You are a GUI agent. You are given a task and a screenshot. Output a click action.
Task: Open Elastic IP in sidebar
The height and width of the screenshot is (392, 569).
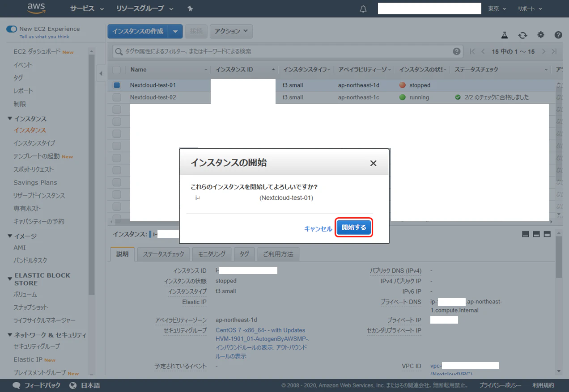click(27, 359)
